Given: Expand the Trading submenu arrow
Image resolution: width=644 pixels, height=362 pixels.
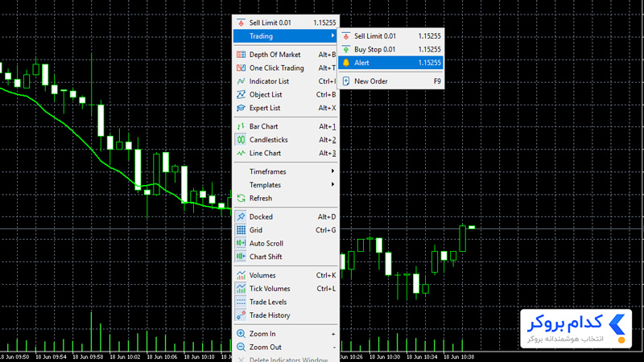Looking at the screenshot, I should coord(332,35).
